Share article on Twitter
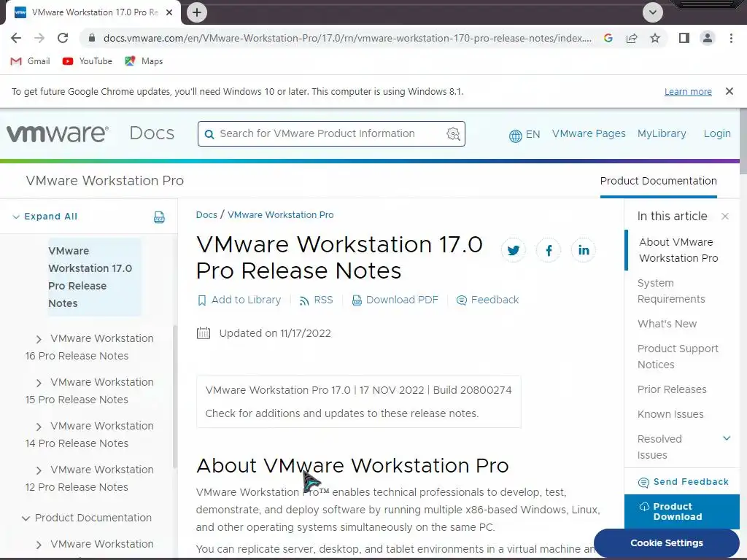 coord(513,250)
